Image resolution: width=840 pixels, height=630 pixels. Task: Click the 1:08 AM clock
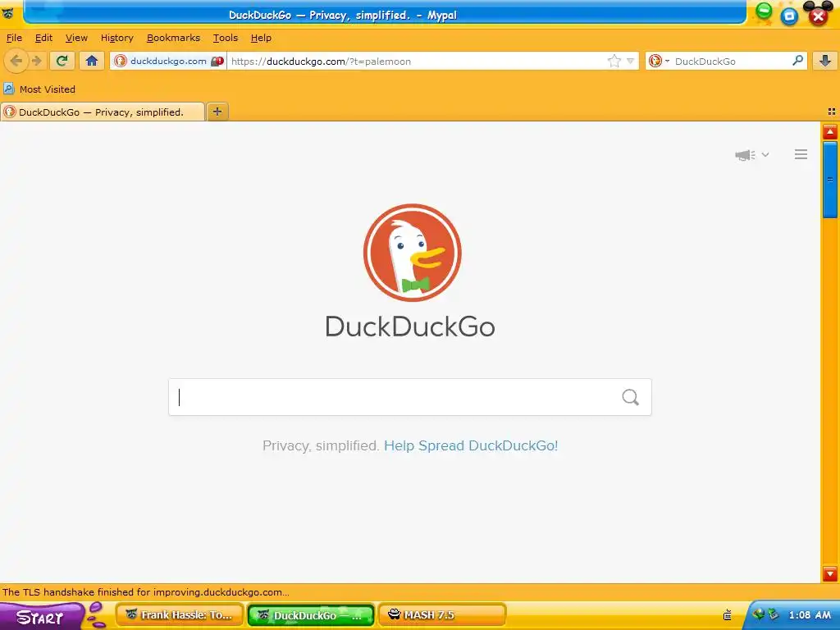tap(810, 615)
